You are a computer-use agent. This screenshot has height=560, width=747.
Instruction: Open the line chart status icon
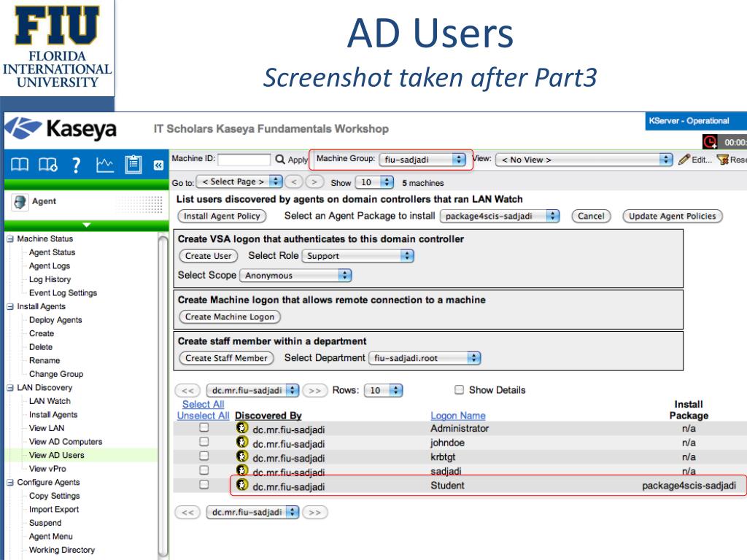105,165
